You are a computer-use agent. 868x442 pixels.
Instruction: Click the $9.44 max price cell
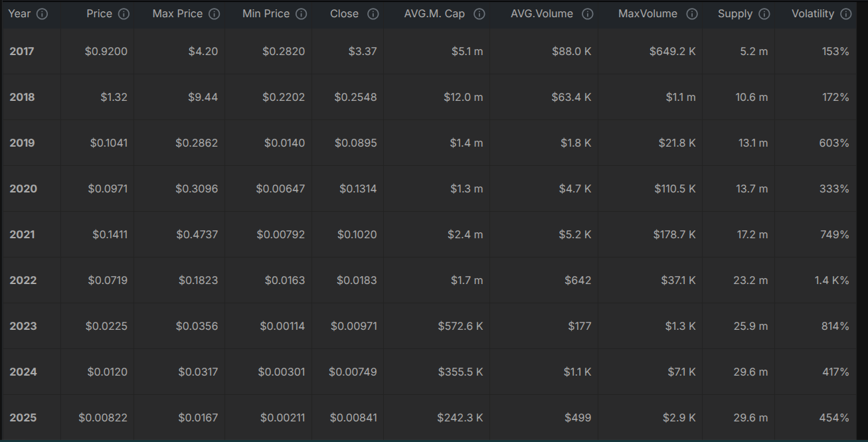point(203,97)
